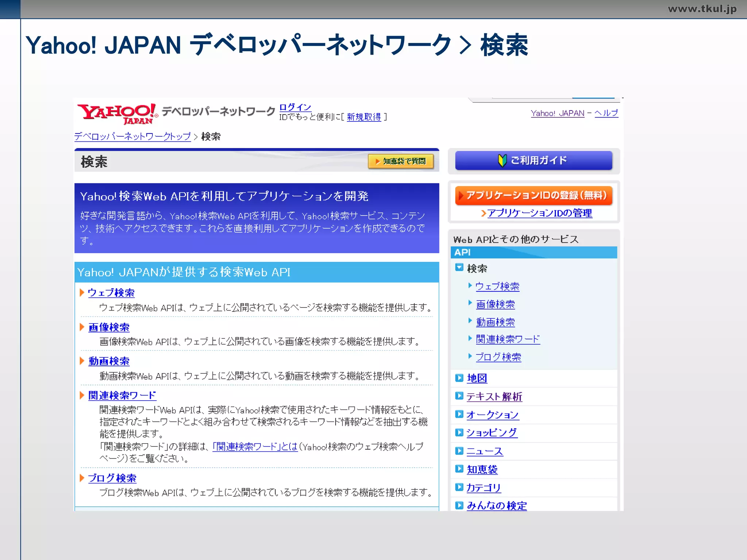The width and height of the screenshot is (747, 560).
Task: Expand the 知恵袋 category arrow icon
Action: [459, 469]
